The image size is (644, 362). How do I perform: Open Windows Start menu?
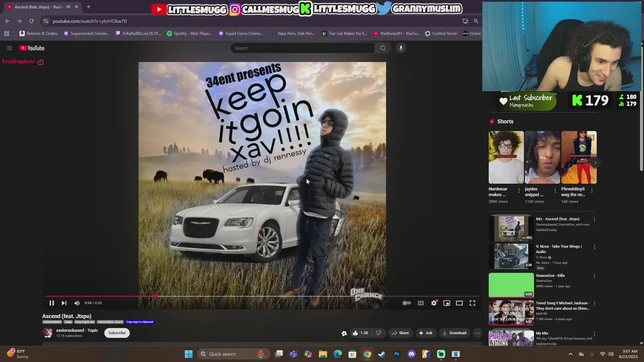pyautogui.click(x=189, y=354)
